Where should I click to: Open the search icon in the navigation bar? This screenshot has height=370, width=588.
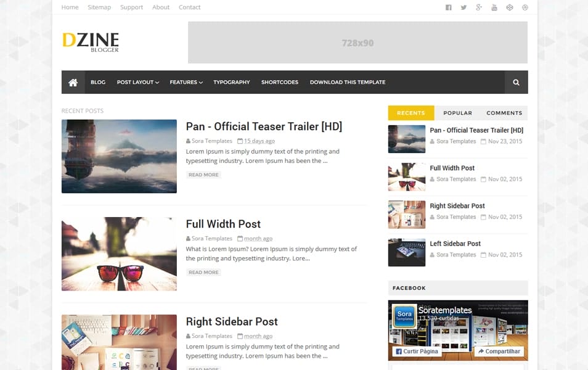point(516,82)
